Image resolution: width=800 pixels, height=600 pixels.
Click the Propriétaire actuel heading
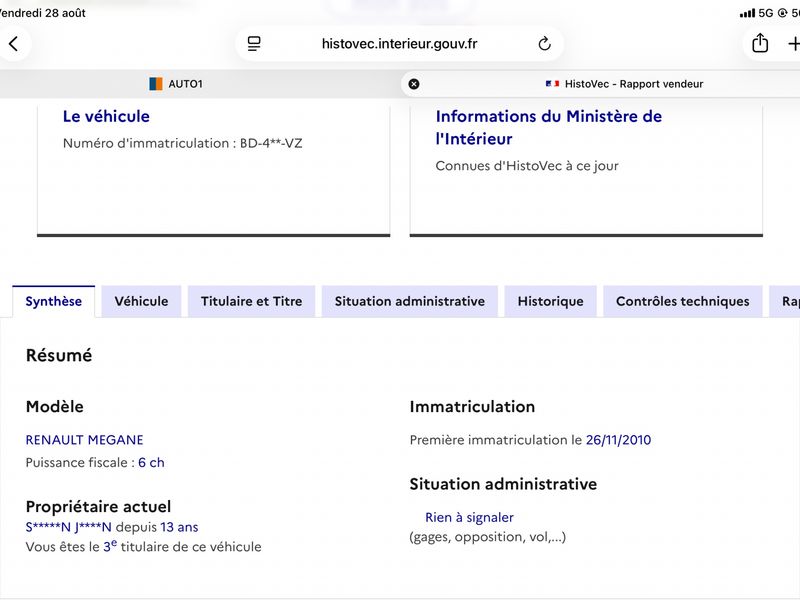coord(98,507)
